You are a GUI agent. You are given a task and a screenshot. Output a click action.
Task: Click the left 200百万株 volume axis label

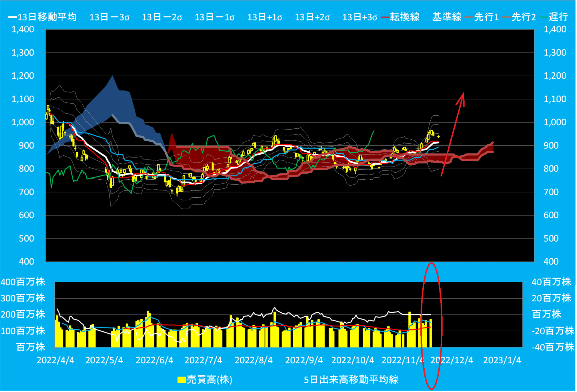23,315
